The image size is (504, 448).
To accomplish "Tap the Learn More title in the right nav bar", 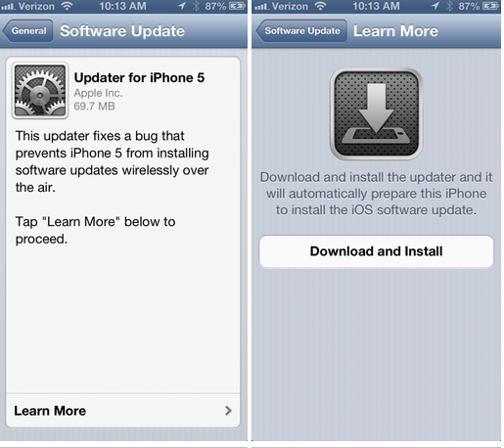I will pos(395,31).
